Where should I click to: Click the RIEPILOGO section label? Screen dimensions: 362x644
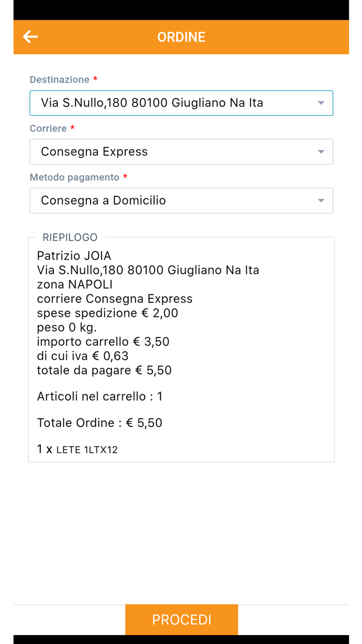(x=70, y=237)
